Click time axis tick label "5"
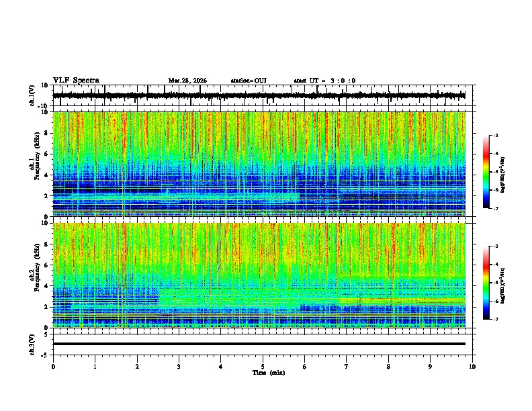This screenshot has height=411, width=532. pyautogui.click(x=263, y=366)
